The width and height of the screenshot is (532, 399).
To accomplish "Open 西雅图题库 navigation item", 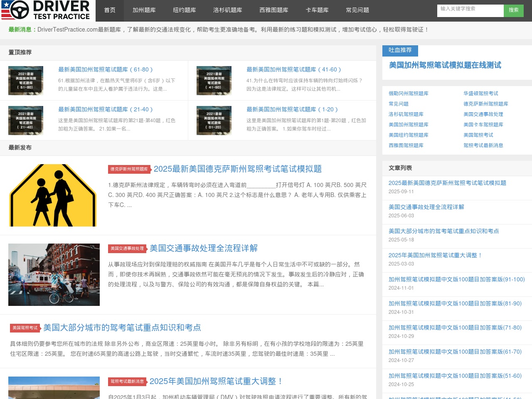I will 274,10.
